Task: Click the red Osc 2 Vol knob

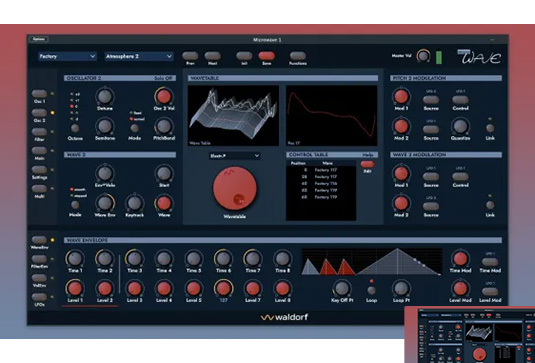Action: 164,97
